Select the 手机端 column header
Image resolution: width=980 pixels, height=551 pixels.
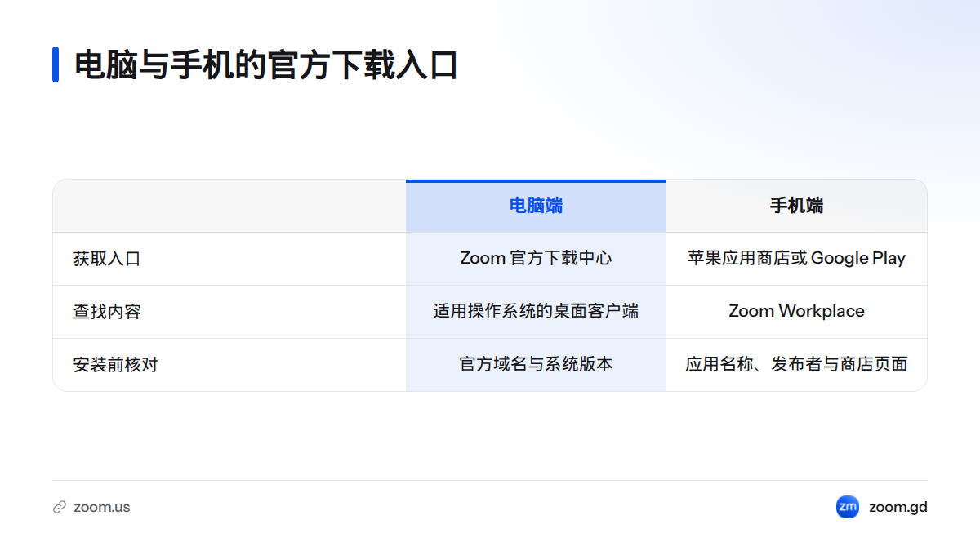pyautogui.click(x=796, y=206)
